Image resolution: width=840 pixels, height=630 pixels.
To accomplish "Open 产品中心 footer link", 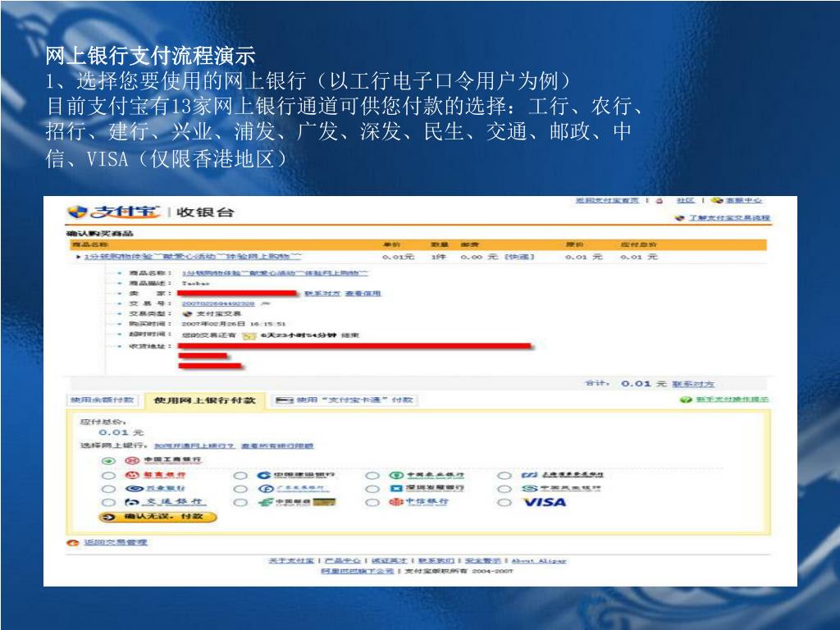I will [343, 561].
